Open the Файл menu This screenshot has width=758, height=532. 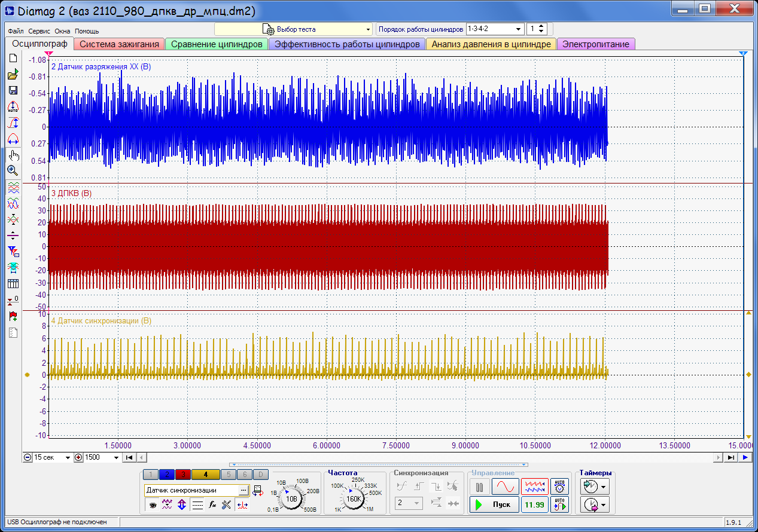click(16, 31)
